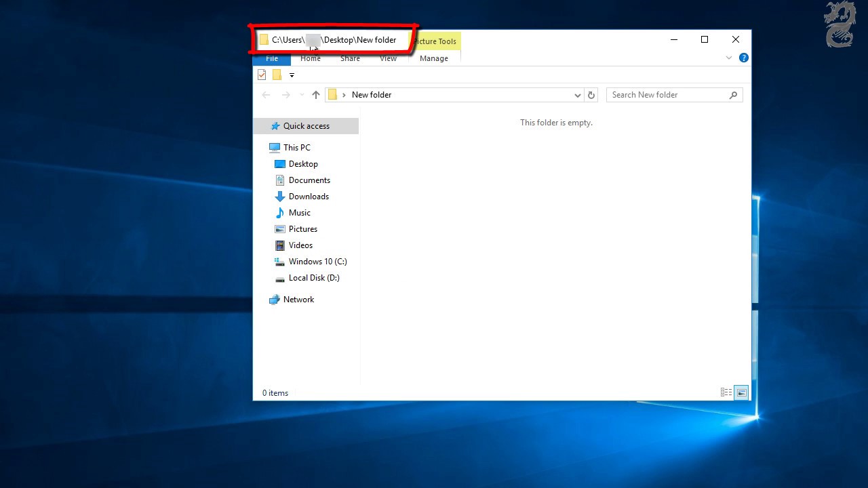Open the Recent locations dropdown arrow

click(x=302, y=95)
